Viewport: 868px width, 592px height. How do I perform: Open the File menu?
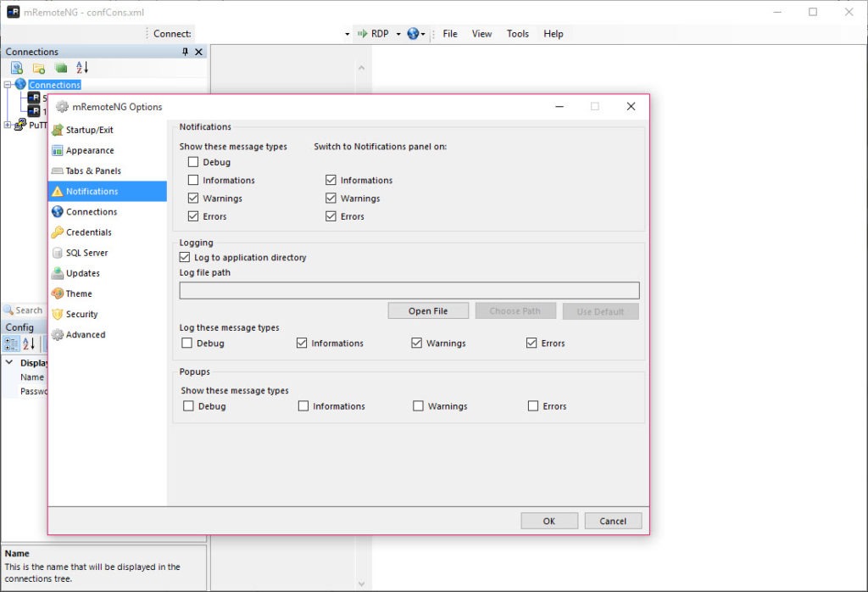(x=450, y=34)
